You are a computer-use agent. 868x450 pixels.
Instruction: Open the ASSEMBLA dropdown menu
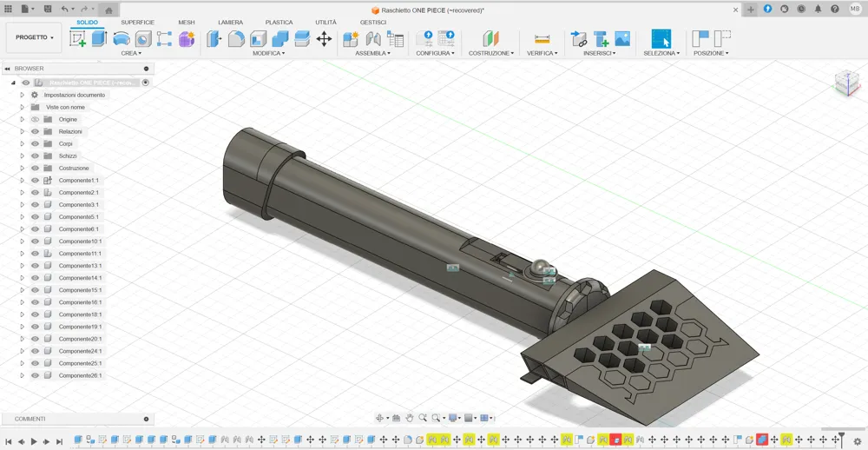click(373, 53)
